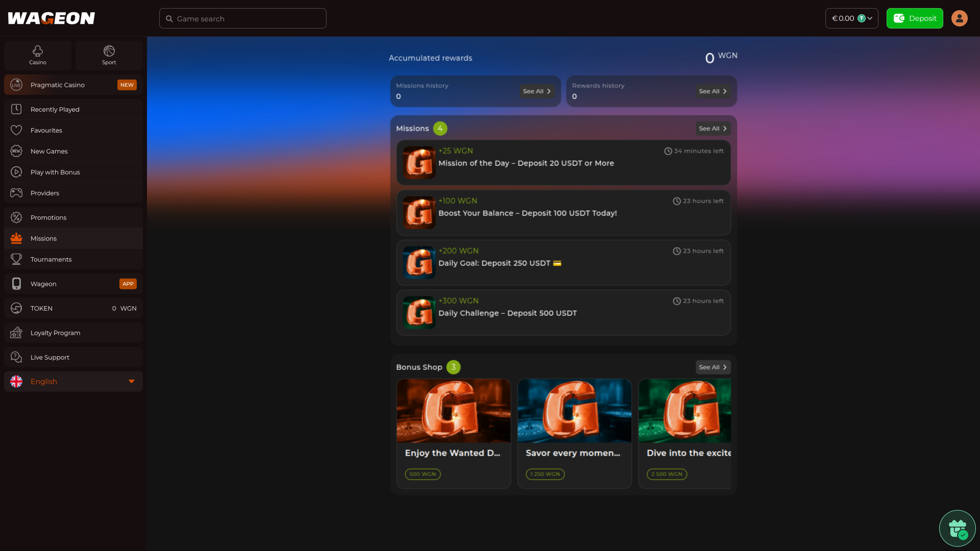Screen dimensions: 980x551
Task: Open Pragmatic Casino with live icon
Action: tap(16, 85)
